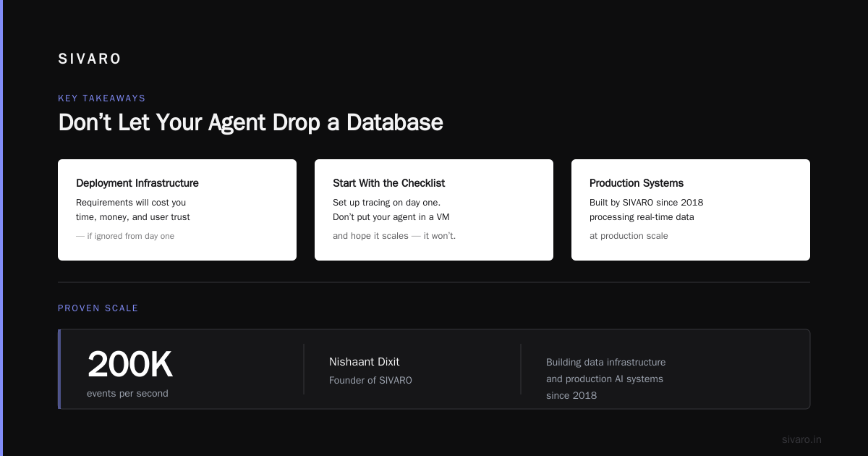Click 'Set up tracing on day one.' line

coord(387,203)
